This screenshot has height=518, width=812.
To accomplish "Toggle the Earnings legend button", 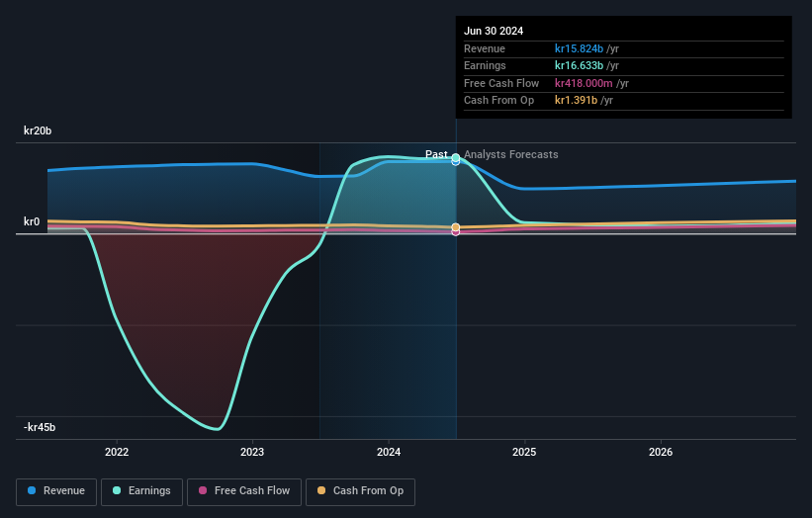I will pos(141,491).
